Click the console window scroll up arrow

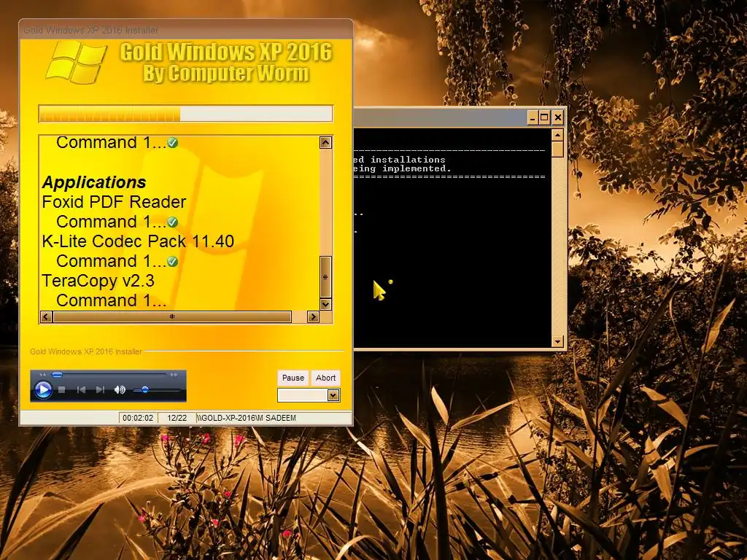557,135
